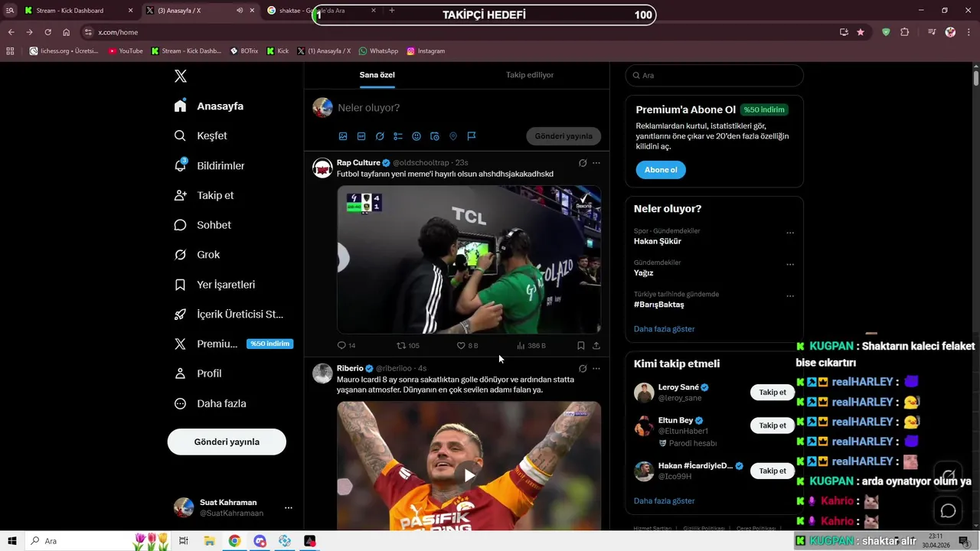Bookmark the Rap Culture post
The image size is (980, 551).
point(581,346)
